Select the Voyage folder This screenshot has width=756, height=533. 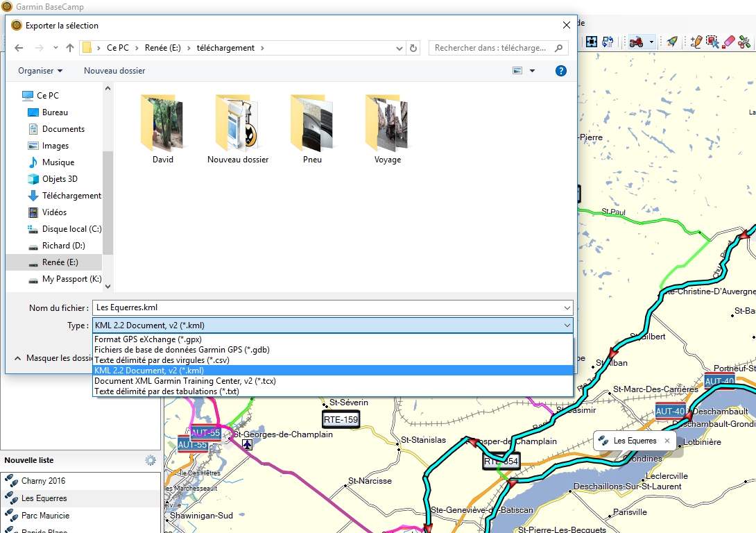pyautogui.click(x=388, y=129)
